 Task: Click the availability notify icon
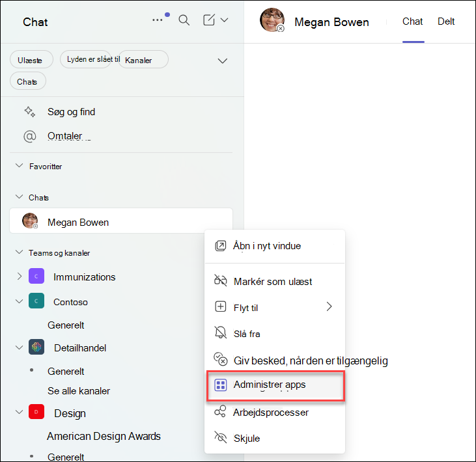click(221, 359)
